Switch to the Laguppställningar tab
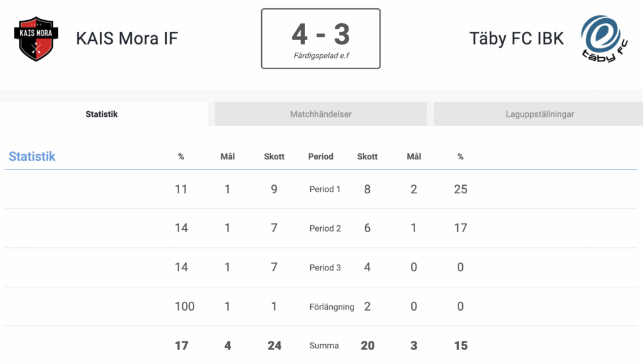 tap(539, 114)
